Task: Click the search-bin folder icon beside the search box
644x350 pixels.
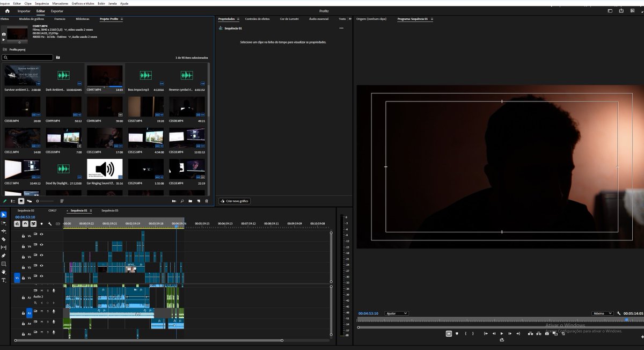Action: click(x=58, y=57)
